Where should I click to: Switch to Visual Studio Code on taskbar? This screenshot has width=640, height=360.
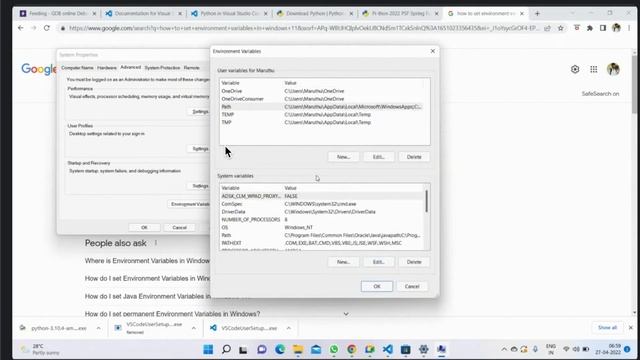tap(388, 349)
